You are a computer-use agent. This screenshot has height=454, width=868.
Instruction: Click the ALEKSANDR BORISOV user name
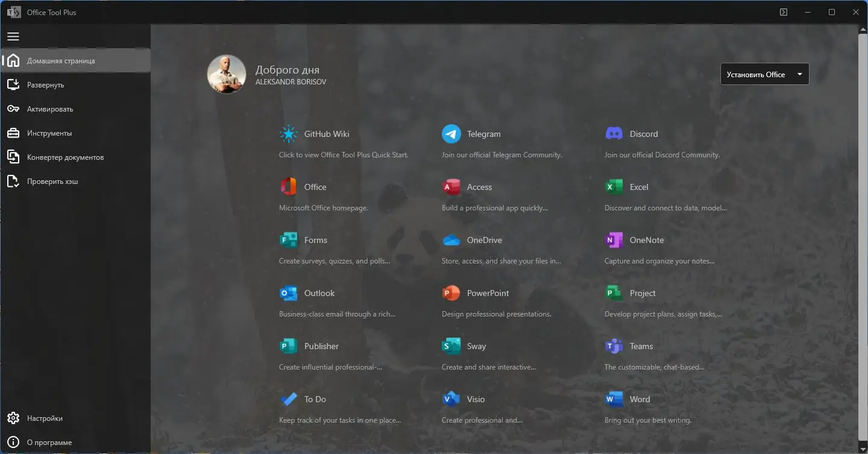point(291,82)
